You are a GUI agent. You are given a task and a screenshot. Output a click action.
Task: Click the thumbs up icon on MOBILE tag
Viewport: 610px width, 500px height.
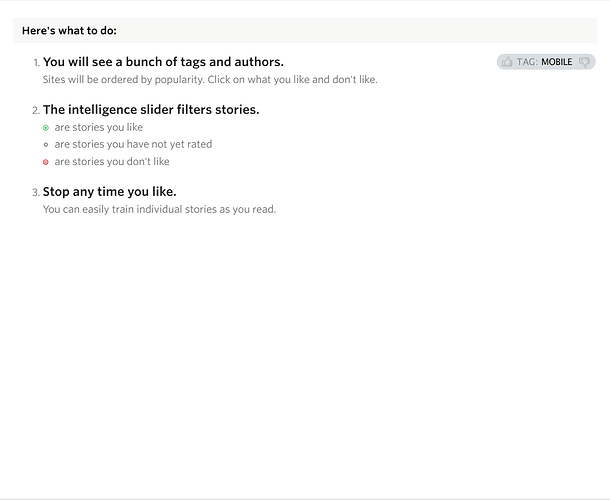[507, 62]
